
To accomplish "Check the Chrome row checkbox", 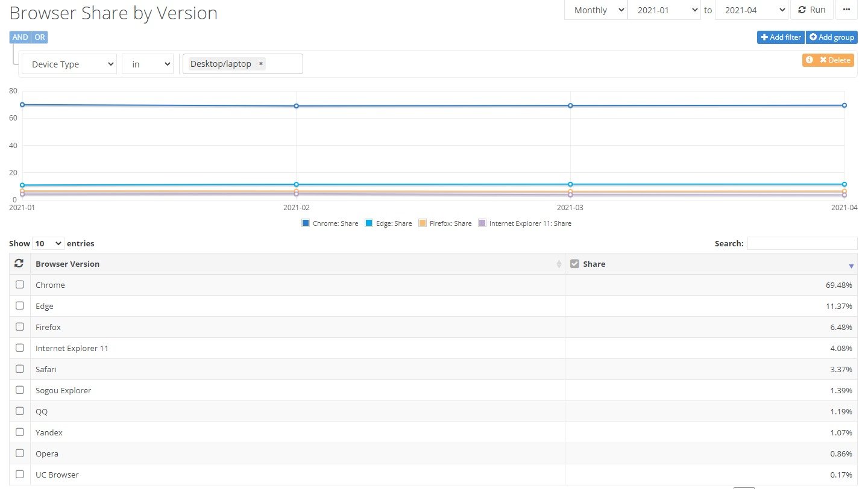I will (x=20, y=284).
